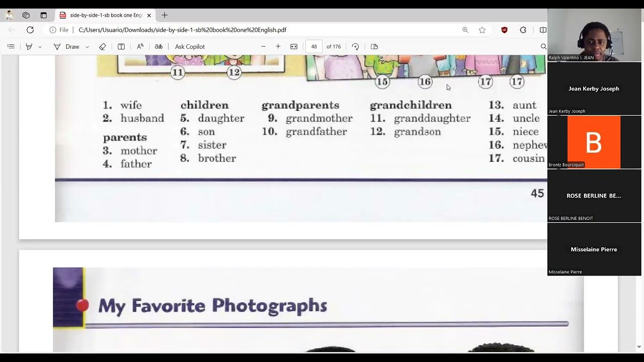The width and height of the screenshot is (644, 362).
Task: Select Misselaine Pierre participant tile
Action: click(x=594, y=249)
